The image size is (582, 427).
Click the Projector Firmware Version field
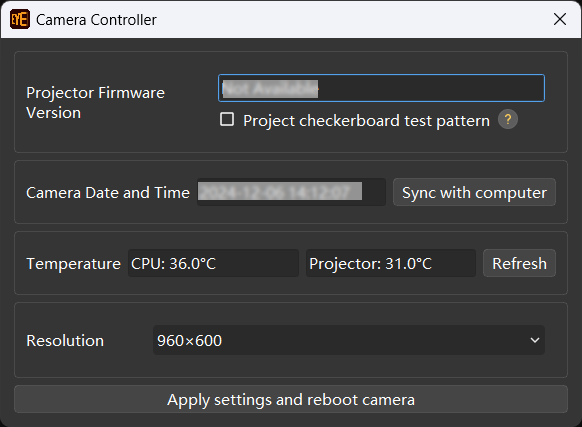[381, 88]
